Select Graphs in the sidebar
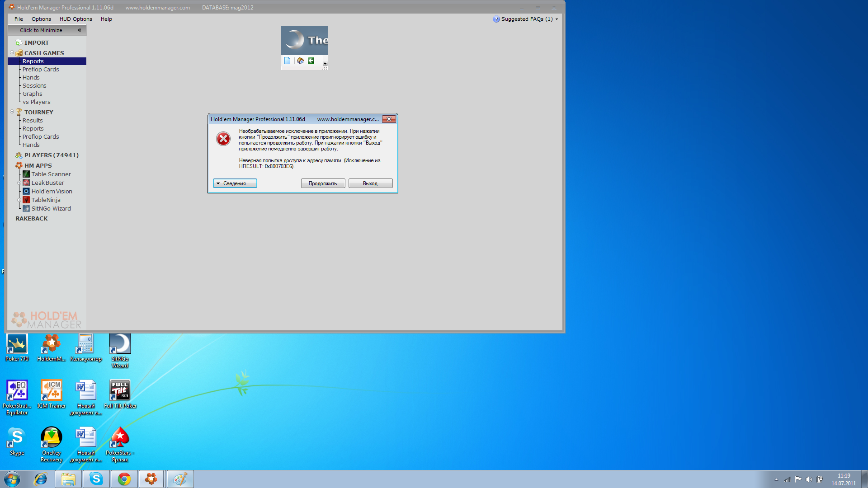 pos(33,94)
